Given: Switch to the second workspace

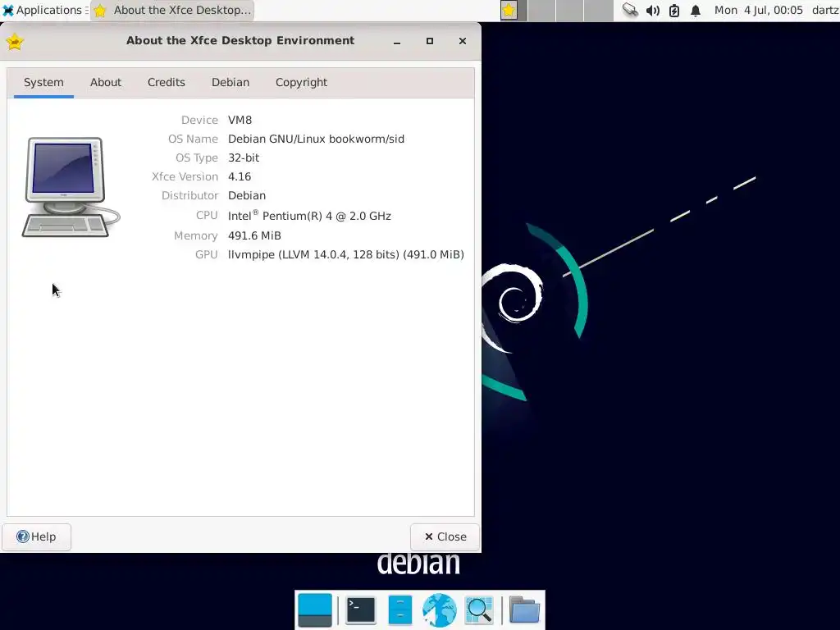Looking at the screenshot, I should tap(541, 10).
